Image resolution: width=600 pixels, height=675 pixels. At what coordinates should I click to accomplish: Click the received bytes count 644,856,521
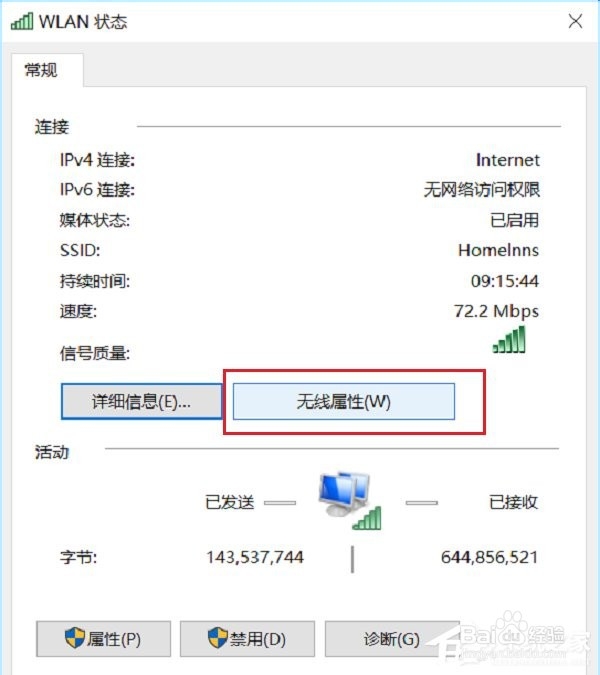coord(489,557)
